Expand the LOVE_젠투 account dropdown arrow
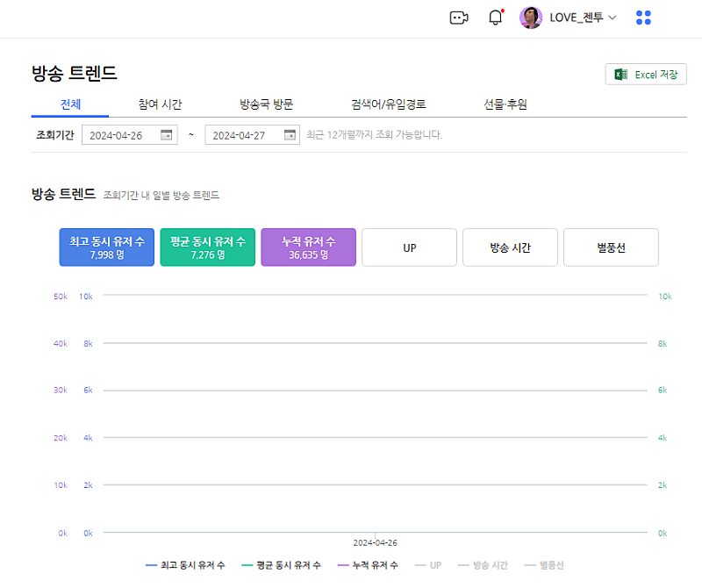702x588 pixels. coord(612,18)
